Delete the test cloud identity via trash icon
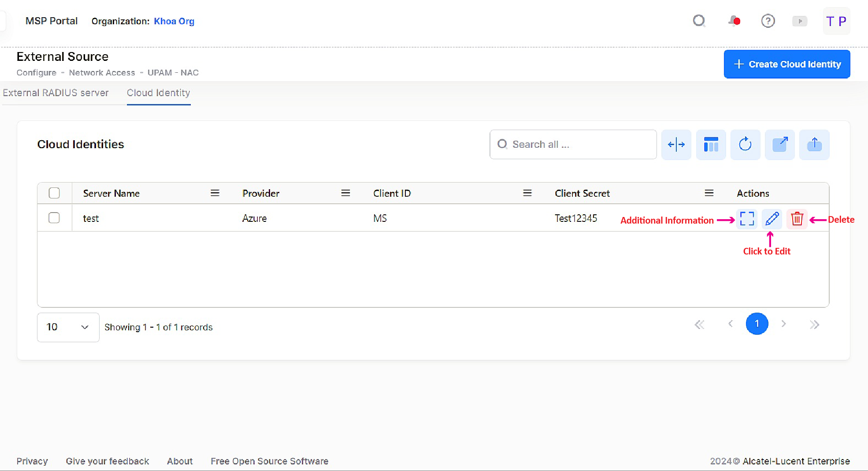868x471 pixels. pos(797,219)
